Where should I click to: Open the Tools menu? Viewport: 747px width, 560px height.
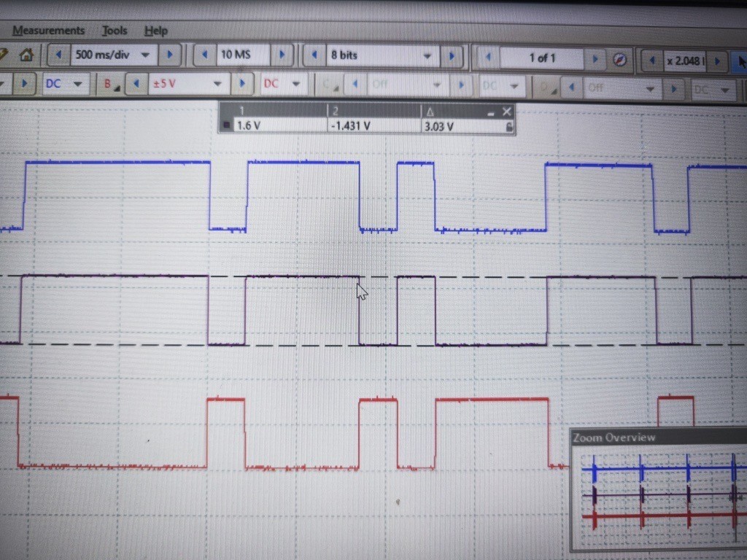point(115,31)
